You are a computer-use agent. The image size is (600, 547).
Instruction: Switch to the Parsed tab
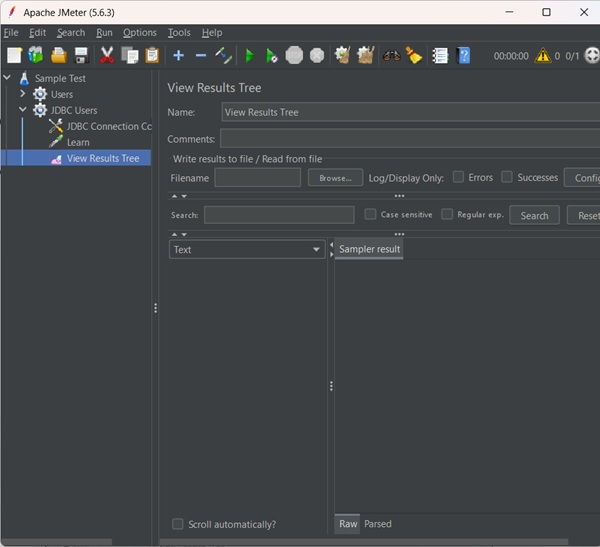378,524
